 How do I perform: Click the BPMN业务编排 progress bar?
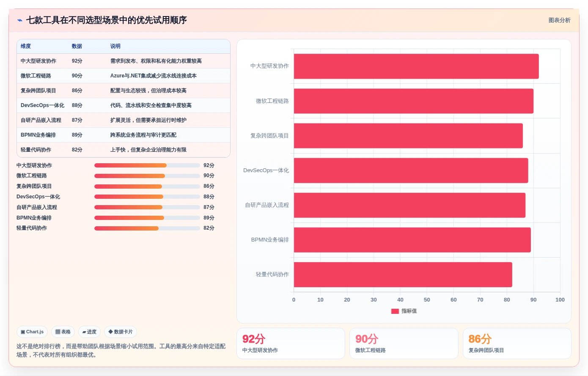tap(147, 218)
